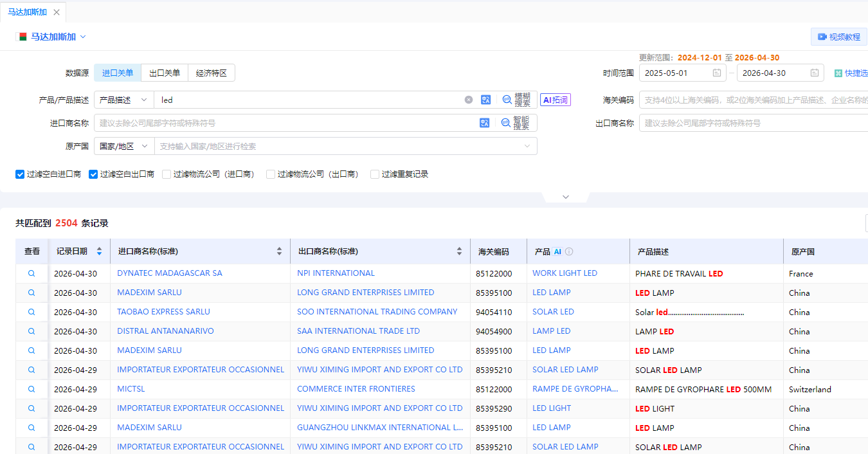The height and width of the screenshot is (454, 868).
Task: Click the 海关编码 input field
Action: coord(754,100)
